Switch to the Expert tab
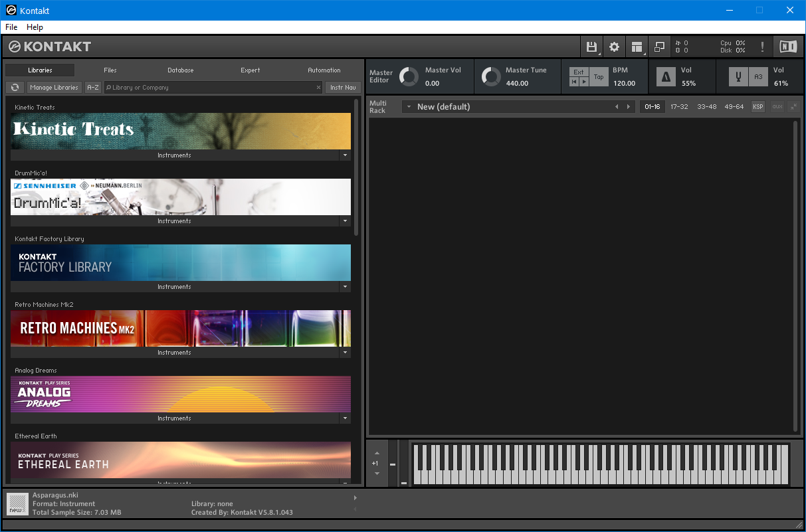This screenshot has height=532, width=806. pos(251,70)
